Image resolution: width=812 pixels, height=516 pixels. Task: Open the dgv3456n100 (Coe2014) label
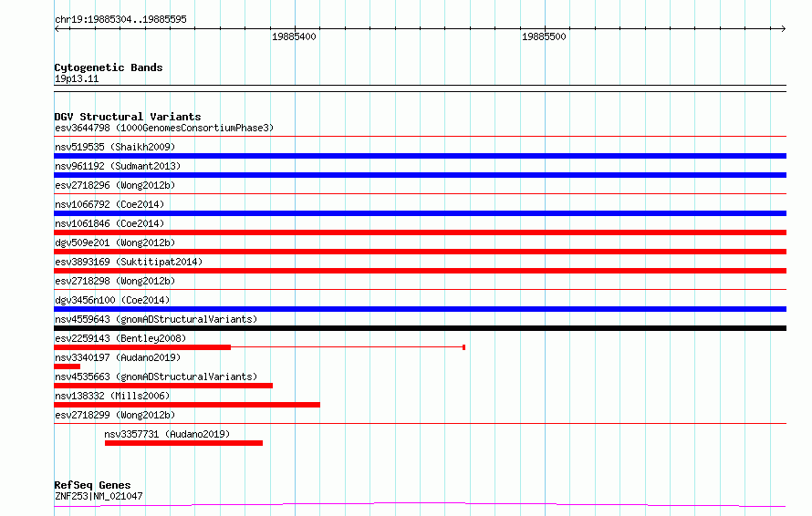pyautogui.click(x=112, y=300)
